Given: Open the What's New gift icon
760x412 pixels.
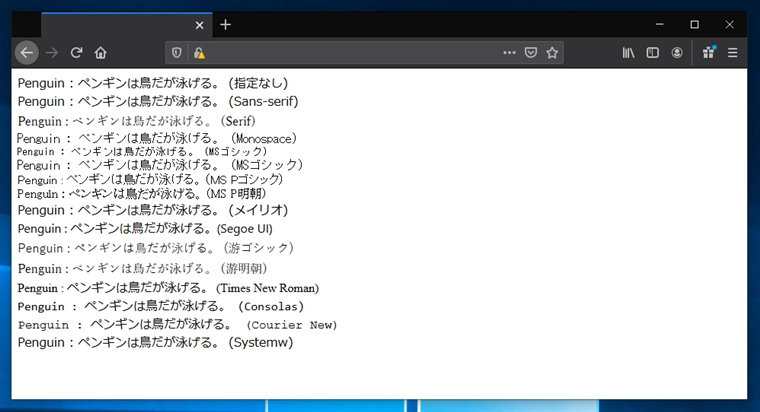Looking at the screenshot, I should pos(709,52).
